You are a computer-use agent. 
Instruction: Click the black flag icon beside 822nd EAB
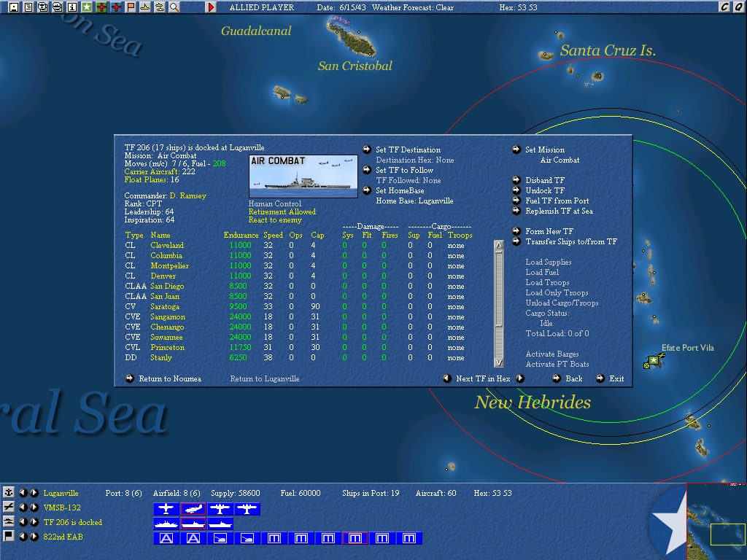(x=9, y=536)
